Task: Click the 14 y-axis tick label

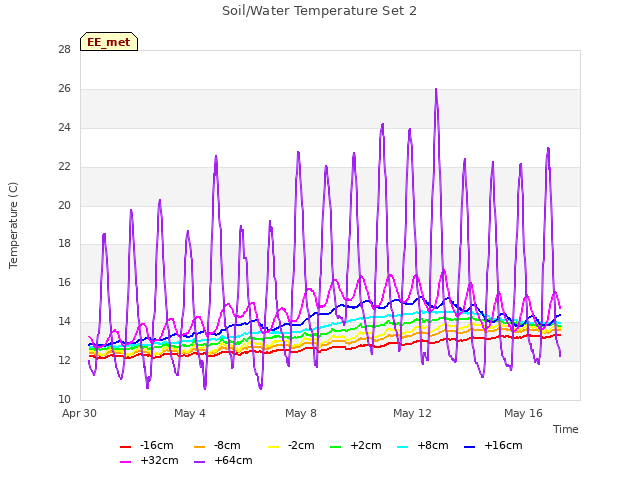Action: (64, 322)
